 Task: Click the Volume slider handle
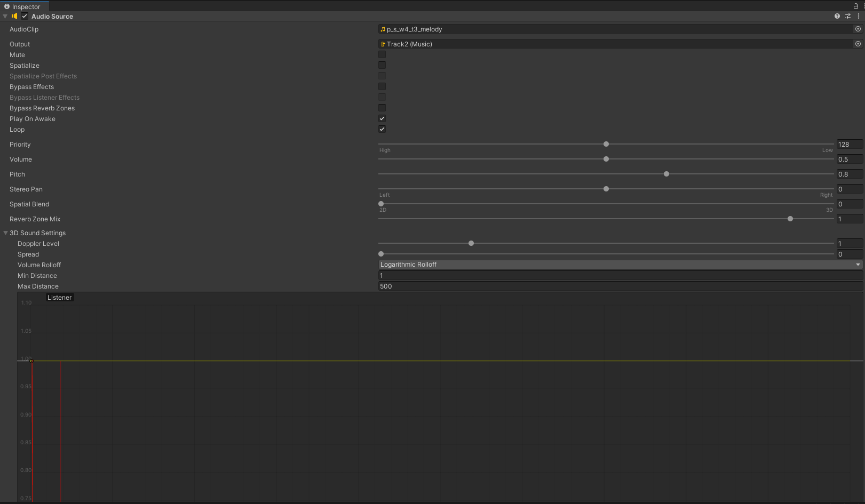606,159
